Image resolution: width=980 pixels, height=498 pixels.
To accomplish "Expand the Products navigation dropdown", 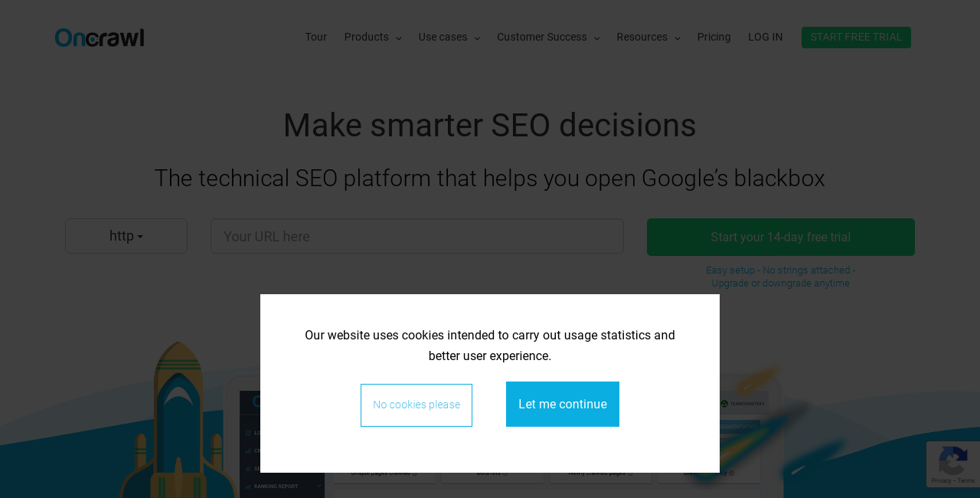I will (x=372, y=36).
